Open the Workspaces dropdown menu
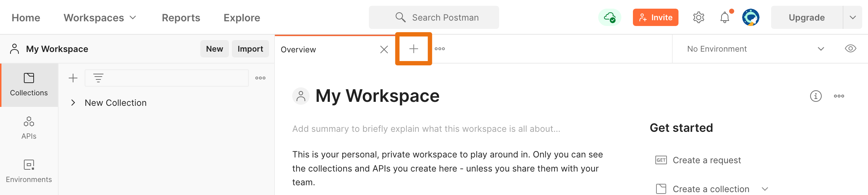 (x=100, y=18)
